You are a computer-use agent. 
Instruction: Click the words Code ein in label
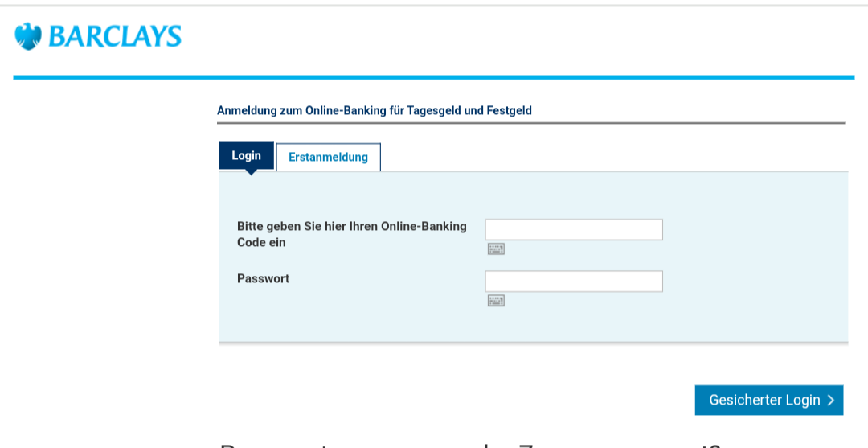click(x=261, y=242)
